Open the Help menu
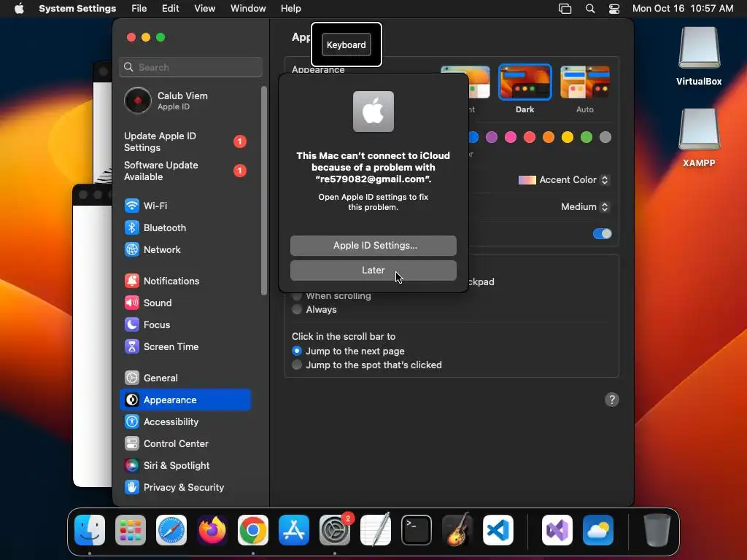The image size is (747, 560). pyautogui.click(x=290, y=9)
